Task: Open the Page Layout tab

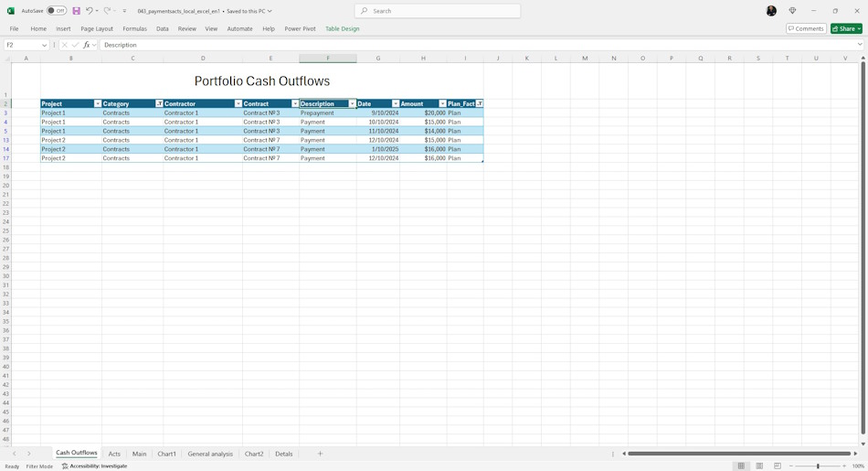Action: 97,28
